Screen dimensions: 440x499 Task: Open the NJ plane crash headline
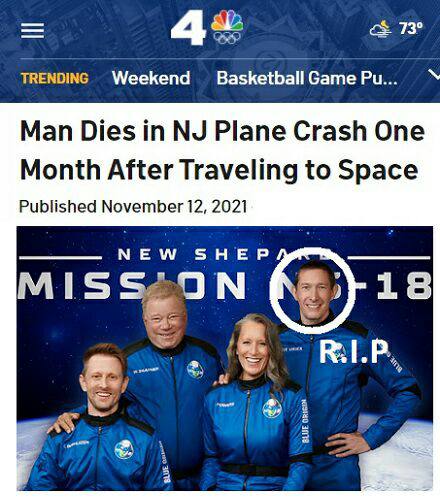222,150
